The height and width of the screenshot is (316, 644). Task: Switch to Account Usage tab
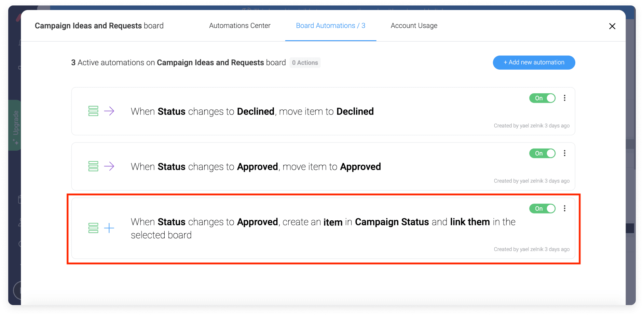pyautogui.click(x=414, y=26)
